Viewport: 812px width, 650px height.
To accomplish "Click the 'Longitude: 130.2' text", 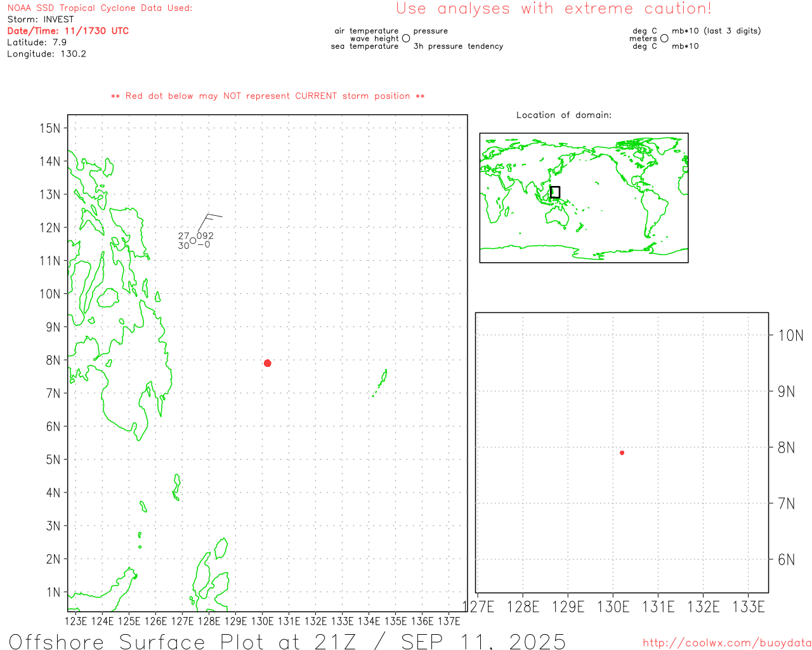I will tap(46, 54).
